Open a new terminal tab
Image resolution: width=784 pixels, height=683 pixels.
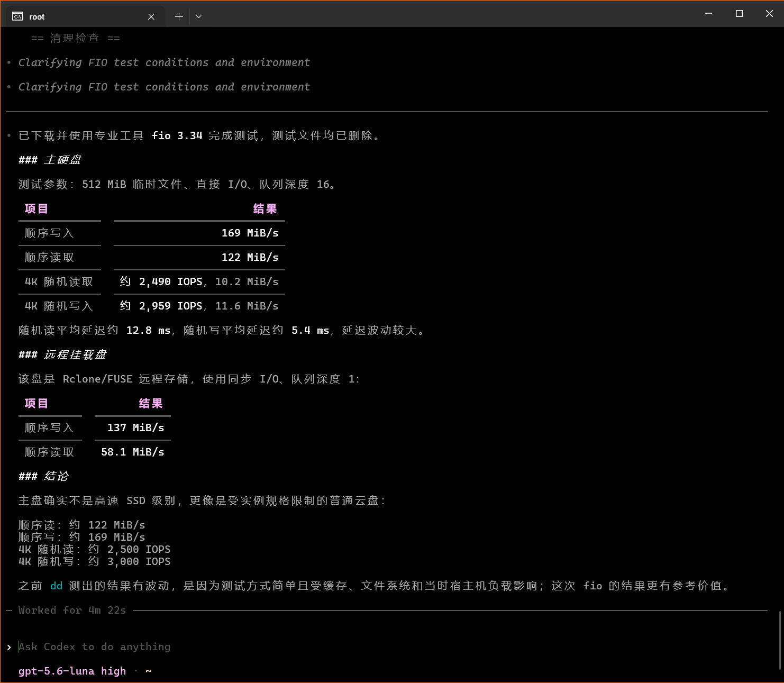pyautogui.click(x=179, y=16)
